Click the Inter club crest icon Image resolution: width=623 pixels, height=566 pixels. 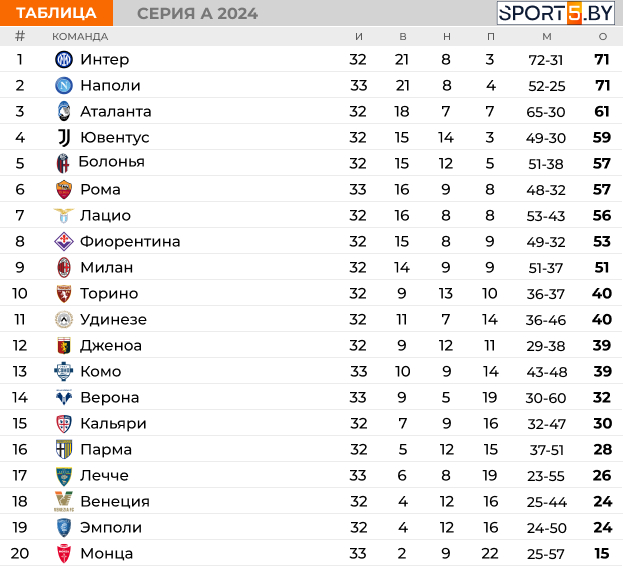click(x=64, y=60)
